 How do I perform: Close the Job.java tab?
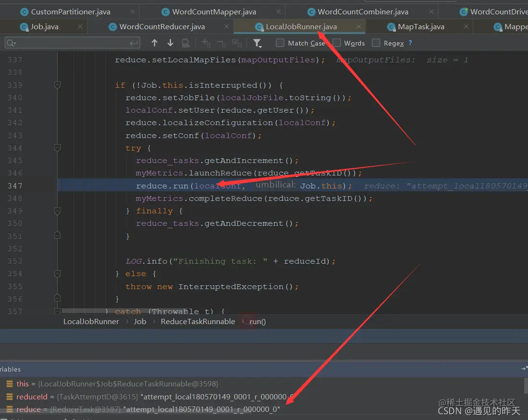coord(80,26)
